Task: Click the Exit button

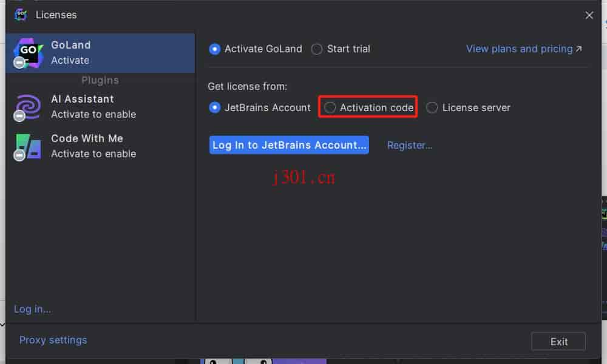Action: coord(558,342)
